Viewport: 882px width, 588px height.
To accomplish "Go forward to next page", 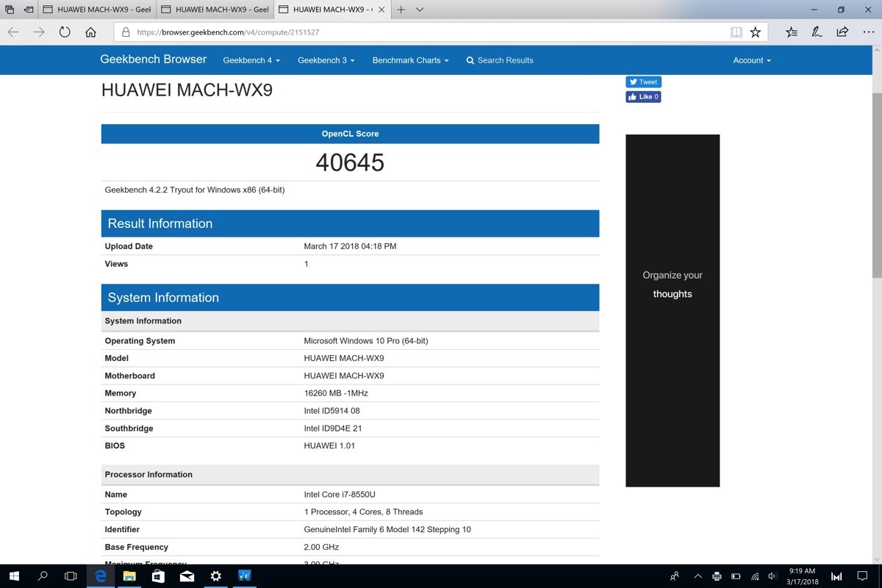I will tap(39, 32).
